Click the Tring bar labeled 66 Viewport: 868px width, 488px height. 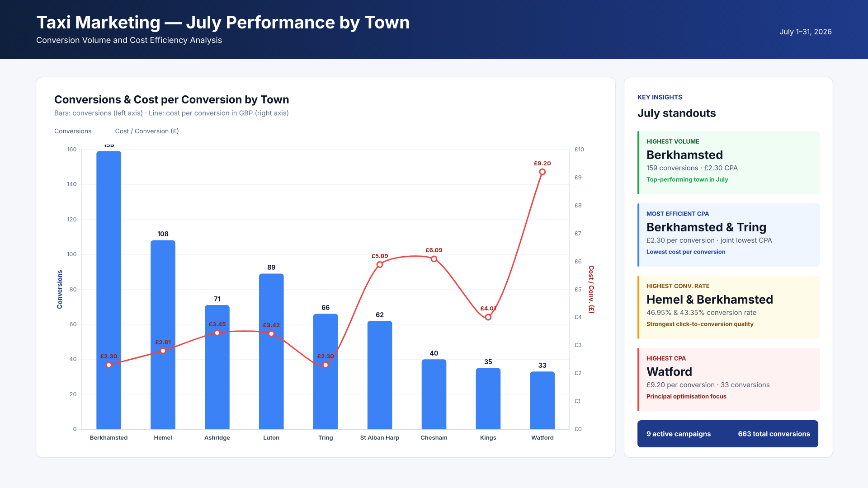tap(325, 371)
